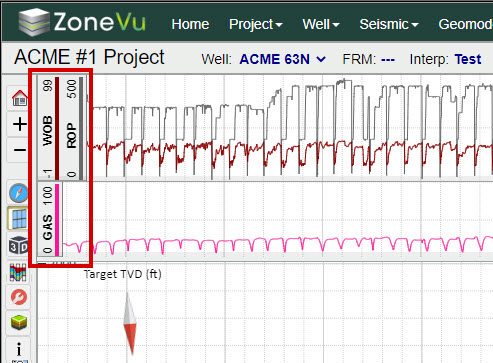493x363 pixels.
Task: Click the FRM formation value dashes
Action: 388,60
